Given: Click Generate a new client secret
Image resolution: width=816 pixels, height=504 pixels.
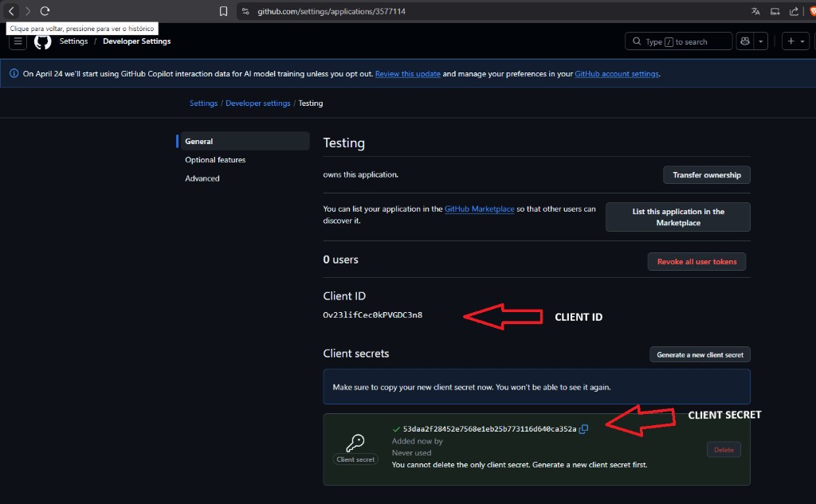Looking at the screenshot, I should click(x=700, y=355).
